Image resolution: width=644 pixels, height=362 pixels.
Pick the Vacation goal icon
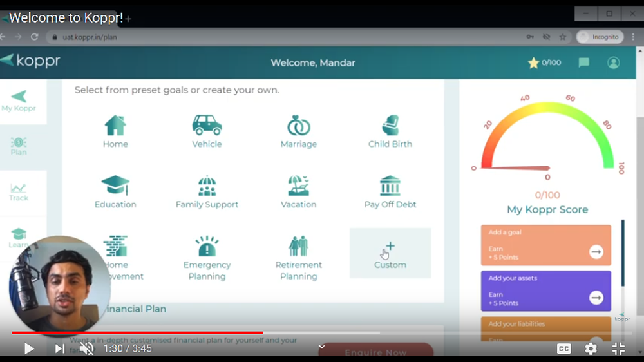coord(299,186)
